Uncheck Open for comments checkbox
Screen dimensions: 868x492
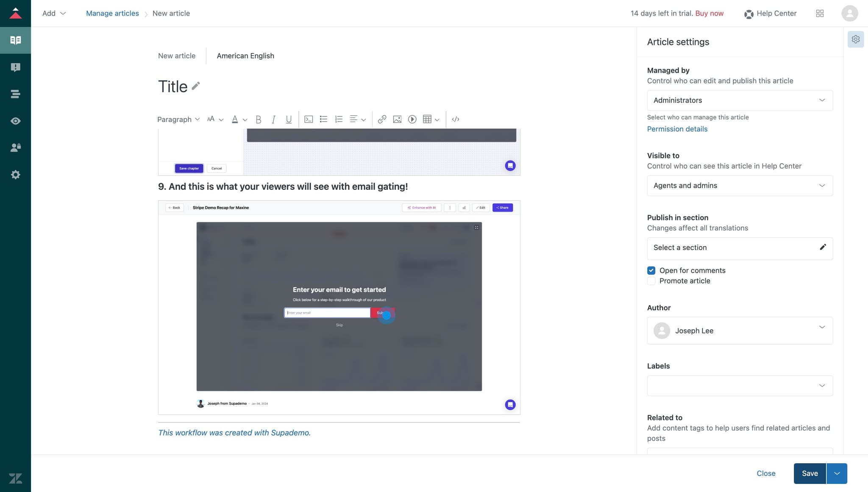point(651,270)
